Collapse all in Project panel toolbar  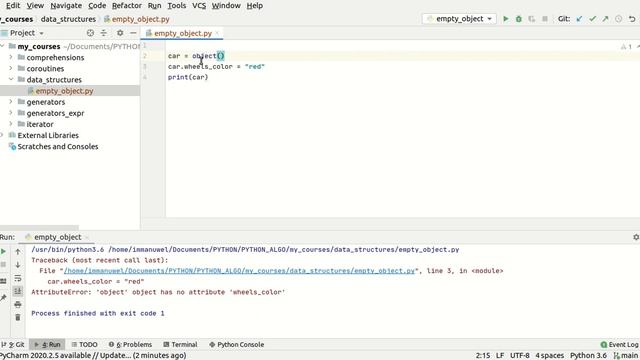(104, 33)
